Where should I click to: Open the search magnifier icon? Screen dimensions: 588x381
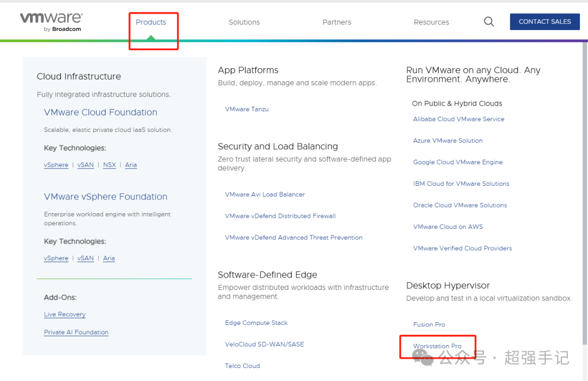488,21
